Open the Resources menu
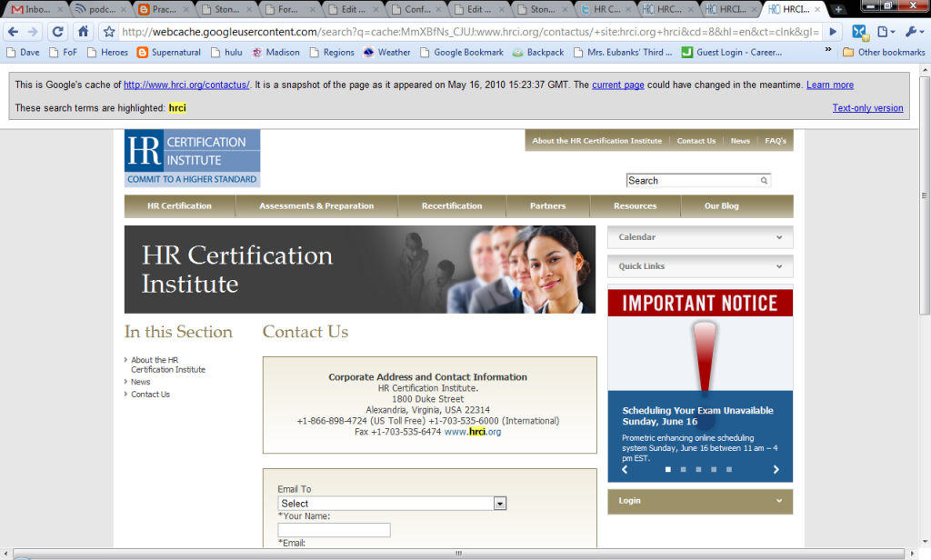The width and height of the screenshot is (931, 560). pos(636,206)
